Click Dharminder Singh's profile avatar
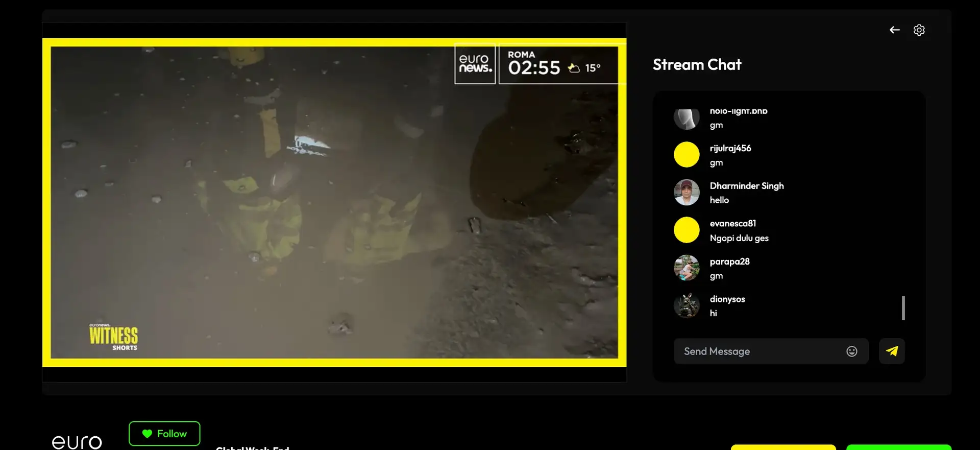 click(x=687, y=193)
